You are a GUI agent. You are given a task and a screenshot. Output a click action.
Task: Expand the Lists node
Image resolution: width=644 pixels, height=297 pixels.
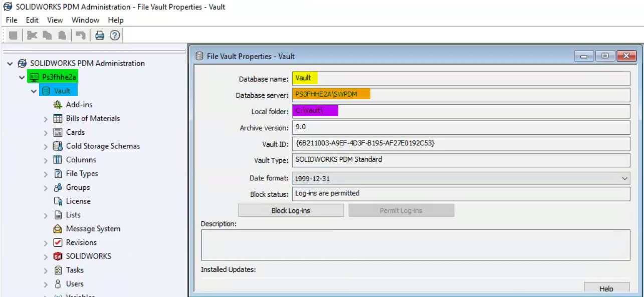click(46, 215)
